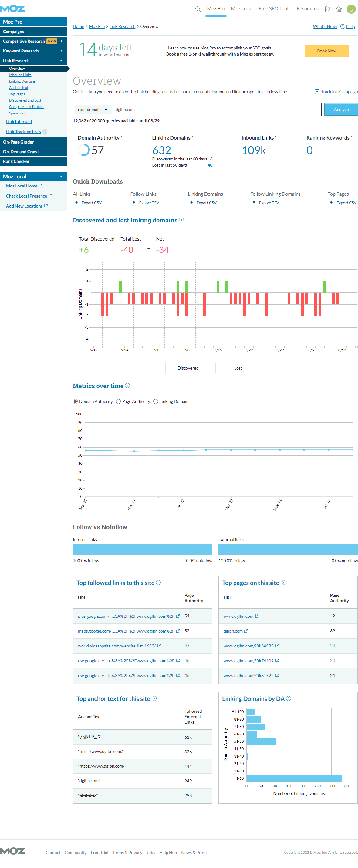This screenshot has width=358, height=868.
Task: Click the Help question mark icon
Action: pos(343,26)
